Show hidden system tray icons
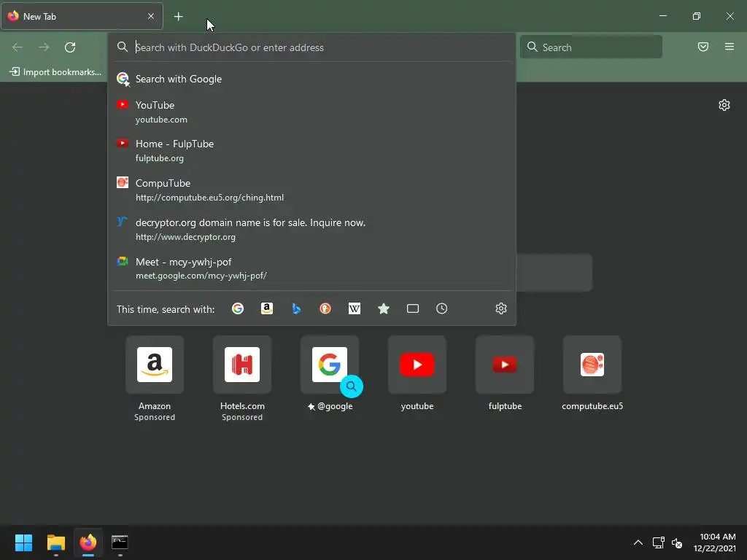 pos(638,542)
